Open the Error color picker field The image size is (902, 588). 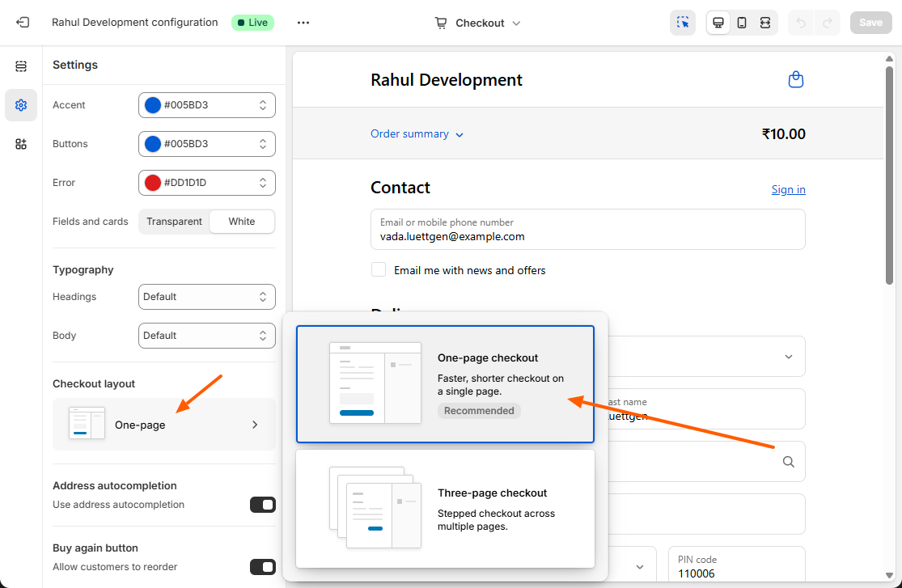point(207,183)
